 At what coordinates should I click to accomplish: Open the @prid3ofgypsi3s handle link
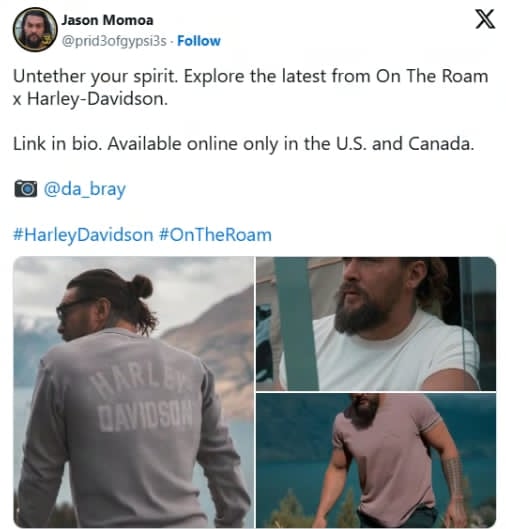[114, 41]
